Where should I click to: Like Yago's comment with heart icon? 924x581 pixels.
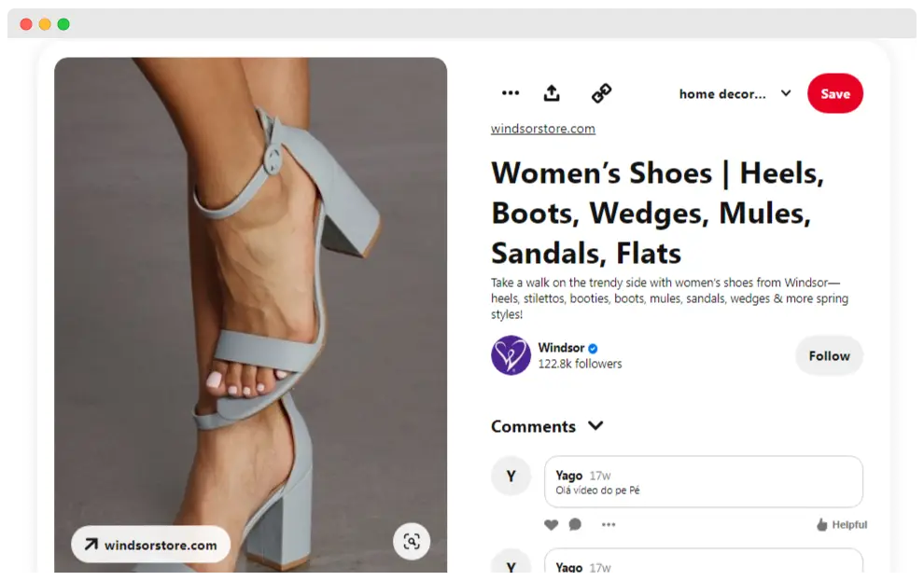point(551,524)
